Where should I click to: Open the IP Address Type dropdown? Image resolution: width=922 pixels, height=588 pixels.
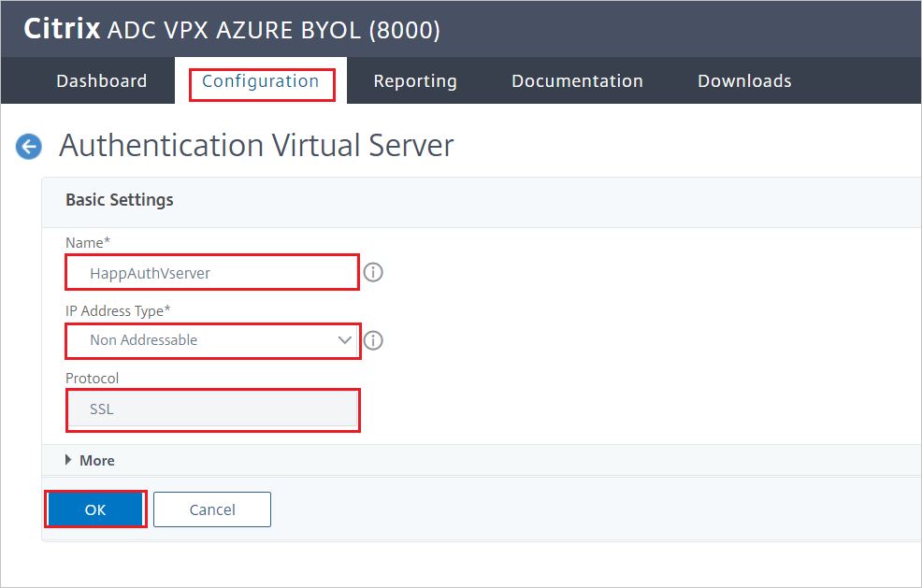[212, 340]
